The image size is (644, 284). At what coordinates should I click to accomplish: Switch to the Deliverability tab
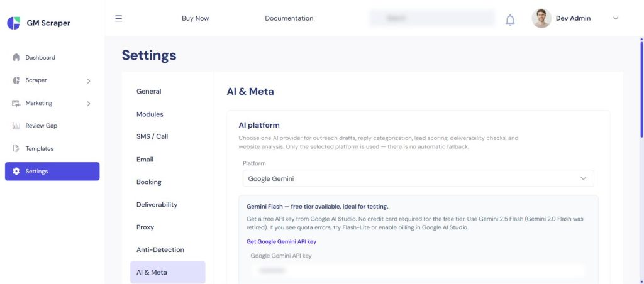tap(157, 204)
